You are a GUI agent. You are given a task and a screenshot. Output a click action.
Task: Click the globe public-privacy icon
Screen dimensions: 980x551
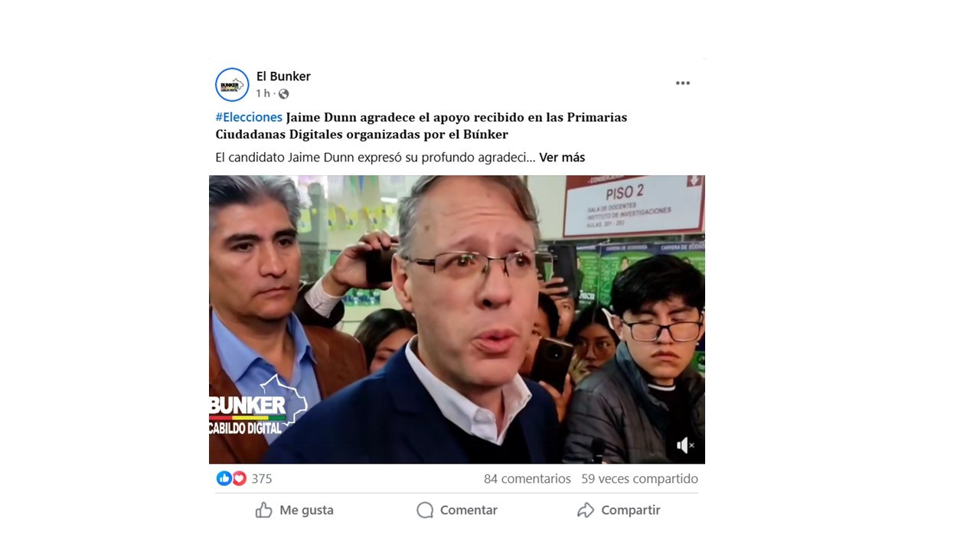[283, 94]
